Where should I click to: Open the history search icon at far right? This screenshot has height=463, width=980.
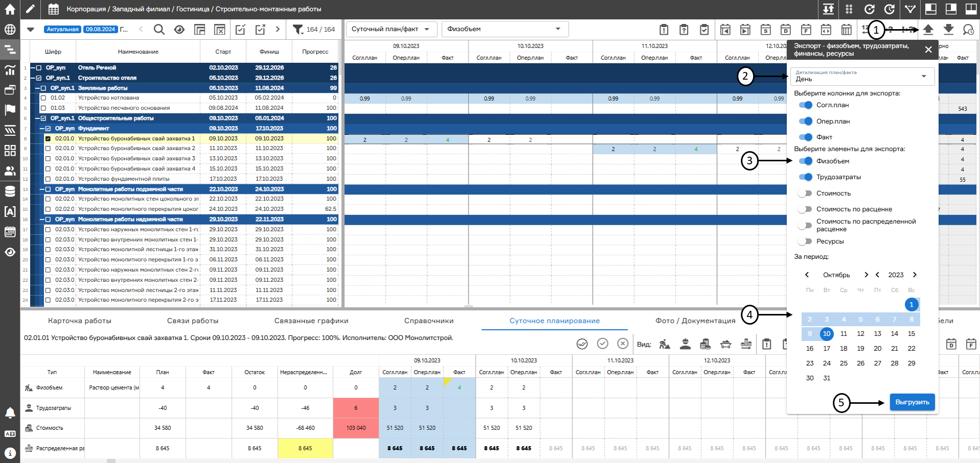(968, 29)
